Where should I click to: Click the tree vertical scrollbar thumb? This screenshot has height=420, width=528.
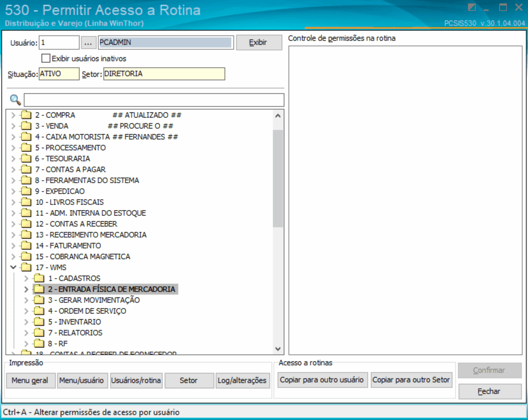pos(278,179)
